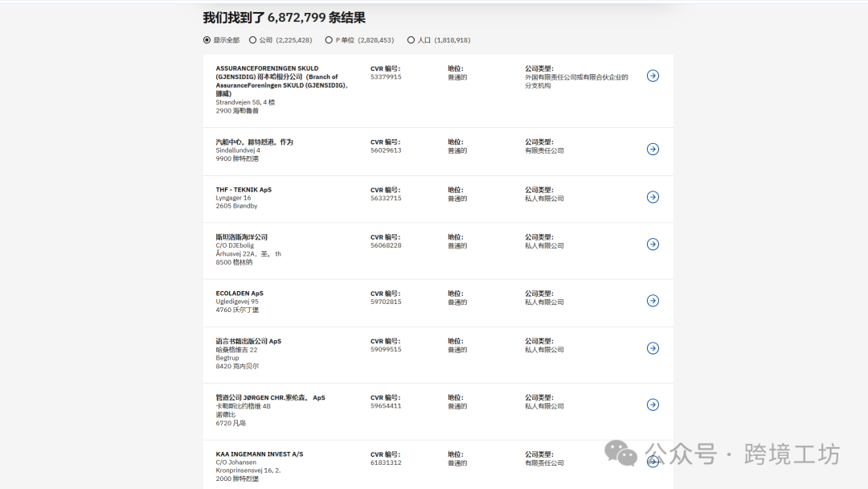
Task: Choose the P单位 radio option
Action: pos(329,39)
